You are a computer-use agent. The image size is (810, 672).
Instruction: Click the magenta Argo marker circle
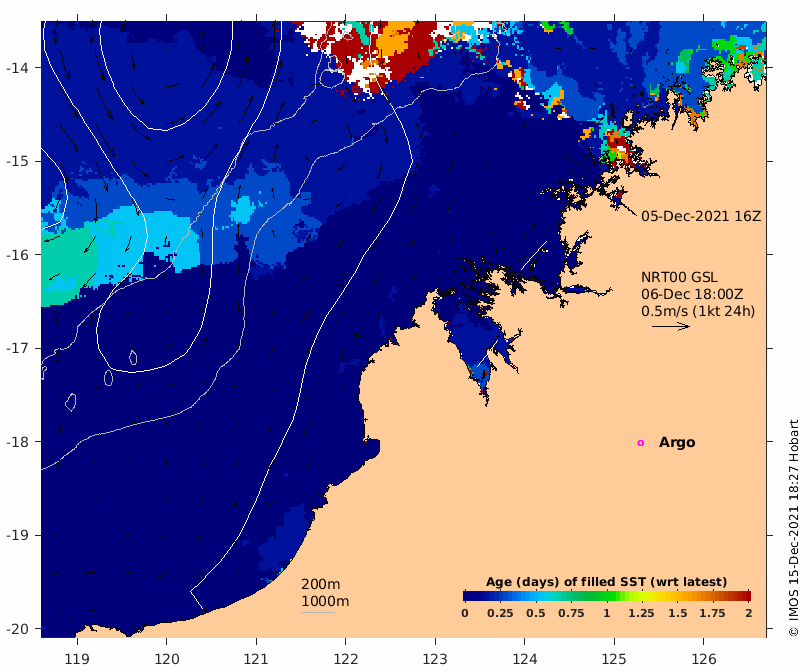click(x=641, y=443)
